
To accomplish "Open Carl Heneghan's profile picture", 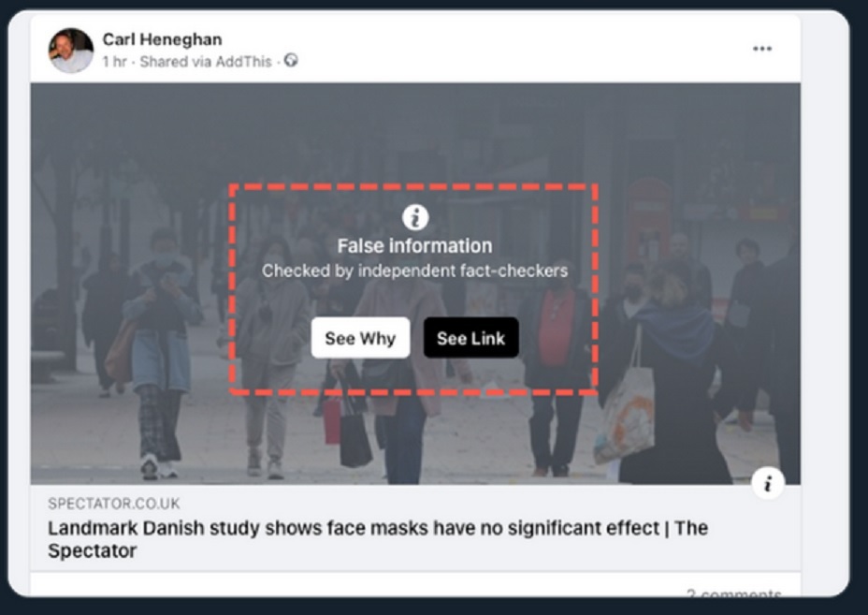I will point(71,51).
